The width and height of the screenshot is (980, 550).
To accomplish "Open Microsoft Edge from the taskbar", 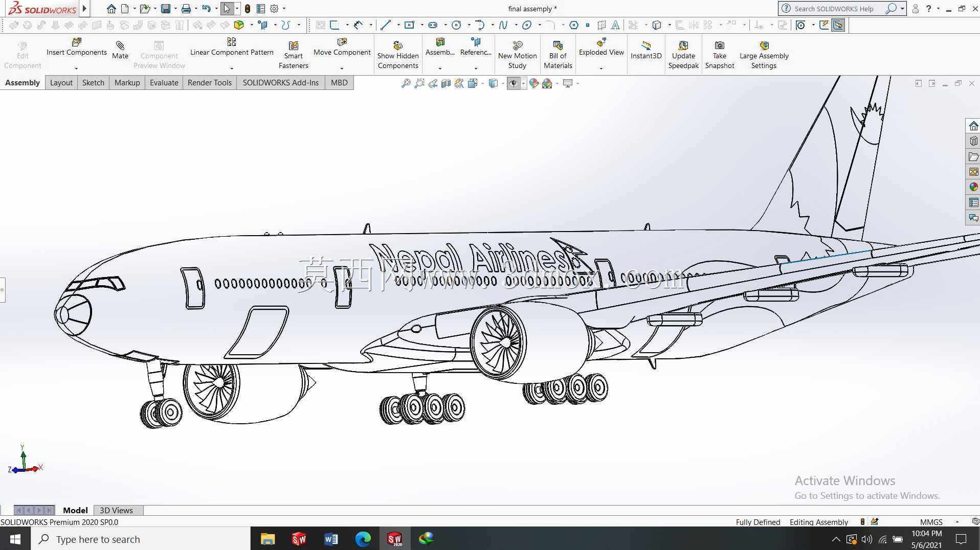I will (x=363, y=539).
